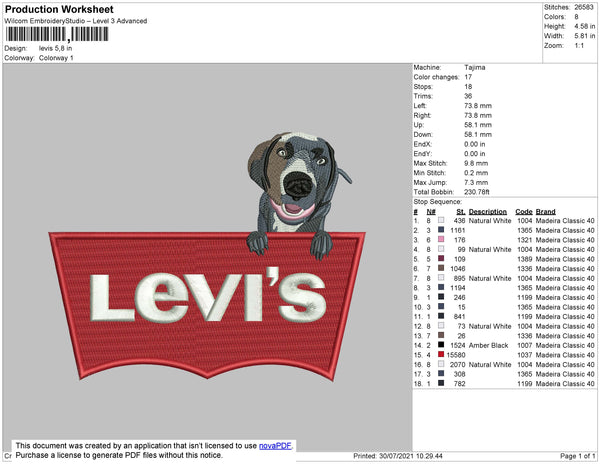Click the Colorway 1 value

[56, 58]
